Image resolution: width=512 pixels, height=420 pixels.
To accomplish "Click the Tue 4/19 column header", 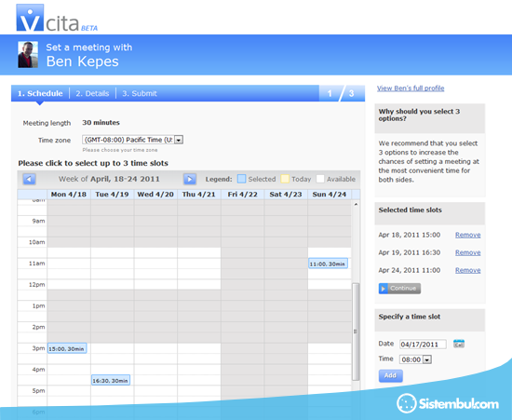I will [112, 195].
